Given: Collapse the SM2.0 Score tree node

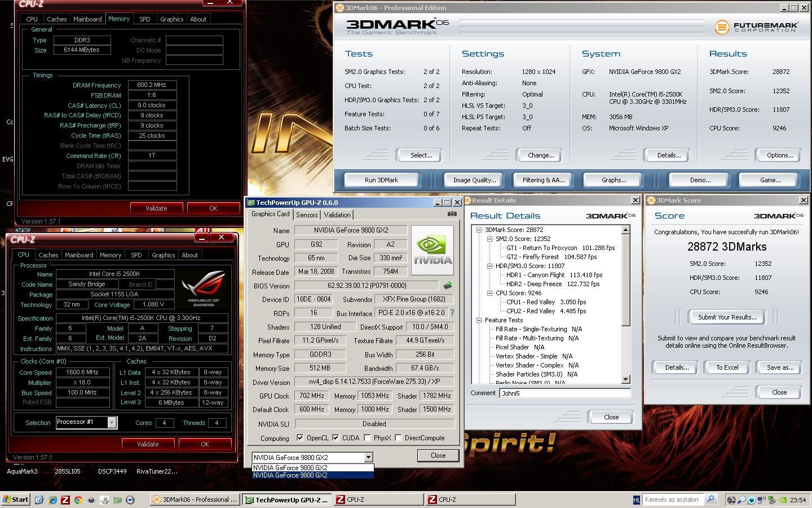Looking at the screenshot, I should [x=489, y=239].
